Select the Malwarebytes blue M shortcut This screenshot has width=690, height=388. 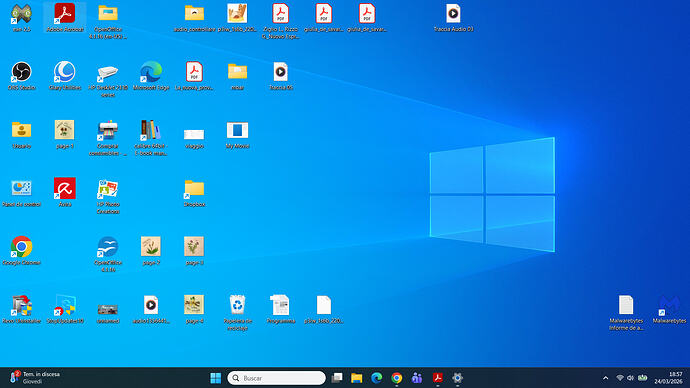[669, 309]
